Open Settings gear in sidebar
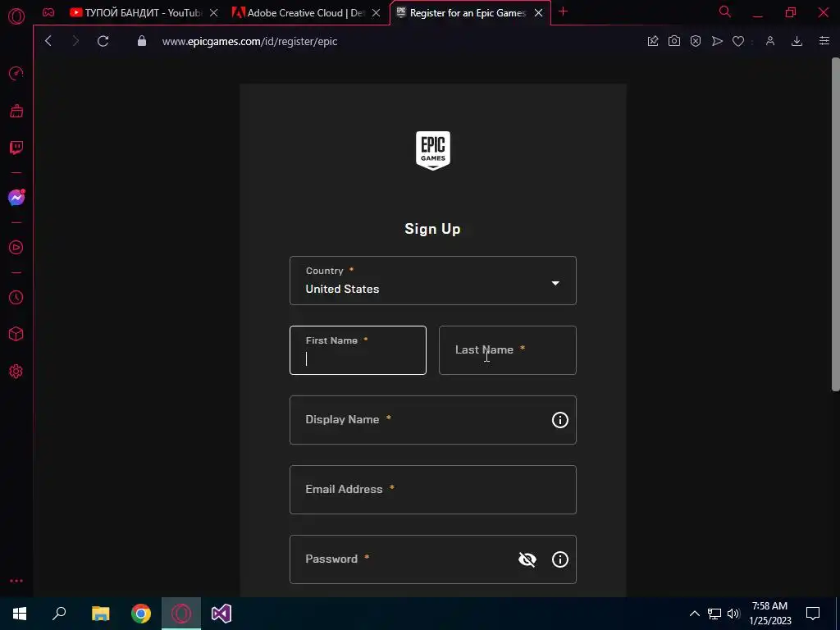Viewport: 840px width, 630px height. pyautogui.click(x=16, y=372)
